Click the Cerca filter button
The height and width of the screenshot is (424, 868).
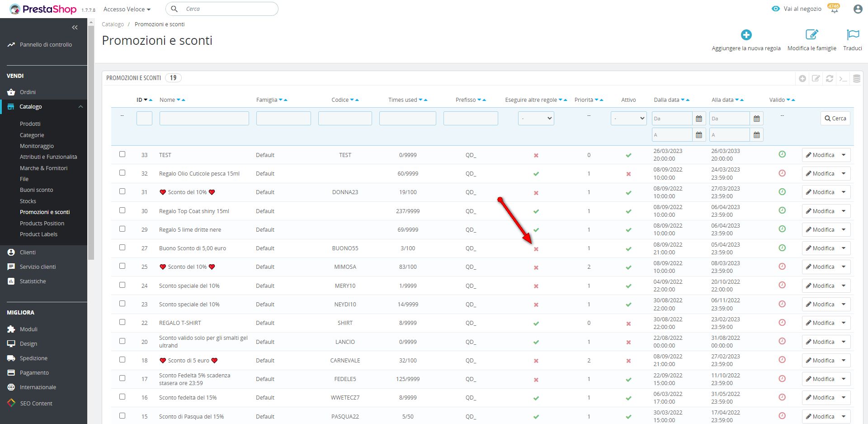(835, 119)
